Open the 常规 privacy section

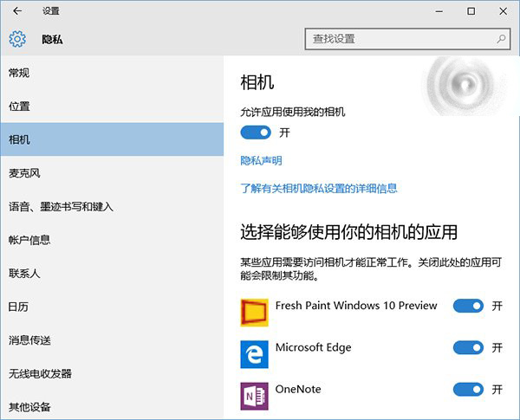click(19, 72)
